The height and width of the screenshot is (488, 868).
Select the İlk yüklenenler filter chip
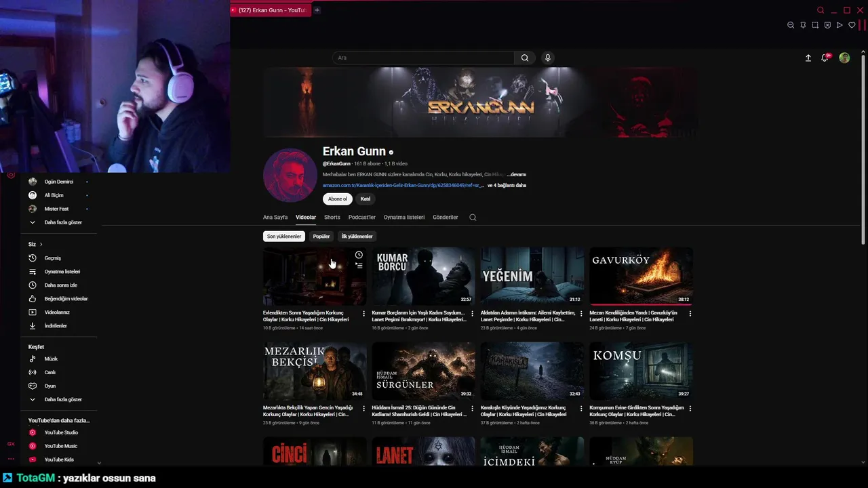point(357,237)
